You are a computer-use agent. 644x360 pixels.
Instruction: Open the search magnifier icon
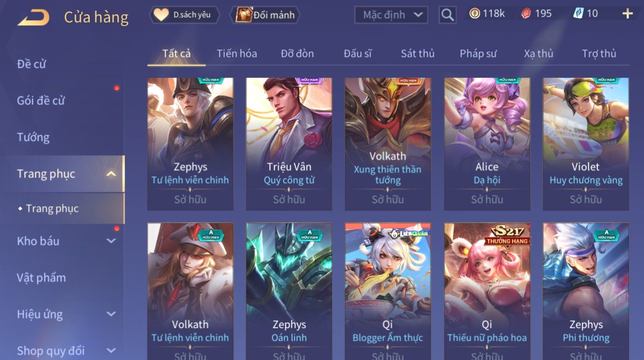tap(447, 15)
